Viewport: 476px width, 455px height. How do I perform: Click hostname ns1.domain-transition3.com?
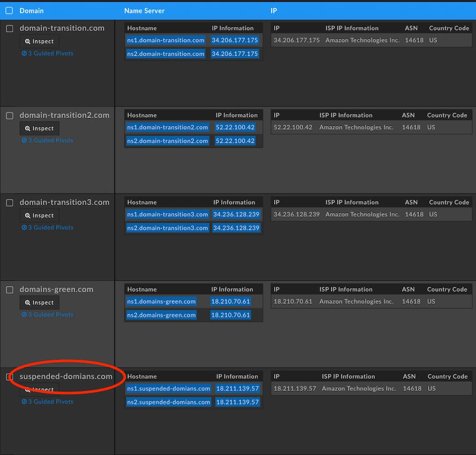point(168,214)
